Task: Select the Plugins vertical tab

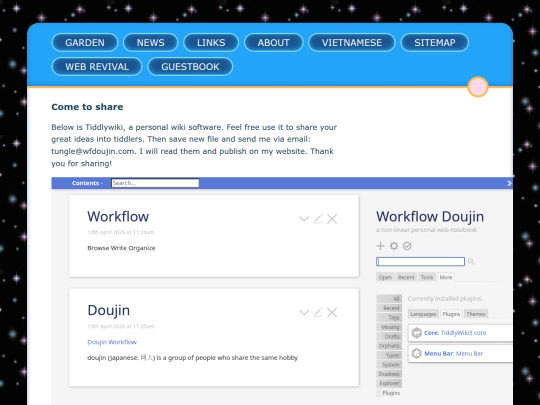Action: [389, 393]
